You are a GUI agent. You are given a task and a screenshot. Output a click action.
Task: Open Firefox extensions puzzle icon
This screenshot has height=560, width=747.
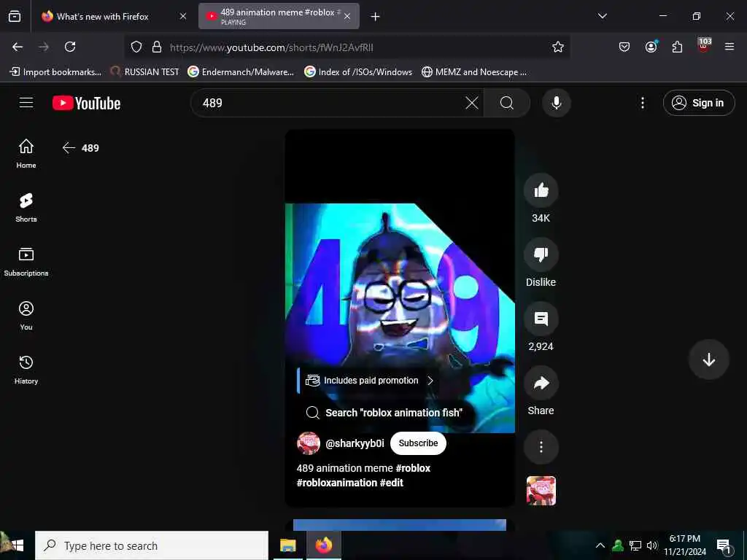[x=677, y=47]
